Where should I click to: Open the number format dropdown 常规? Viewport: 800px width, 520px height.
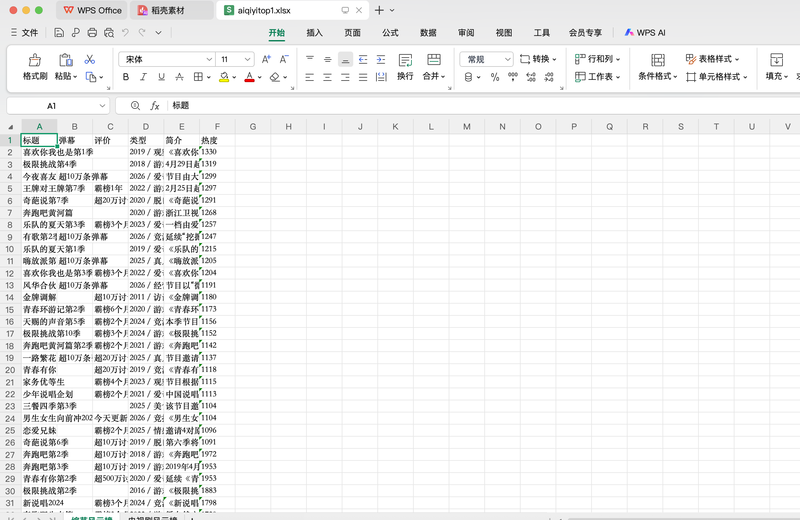[x=507, y=59]
